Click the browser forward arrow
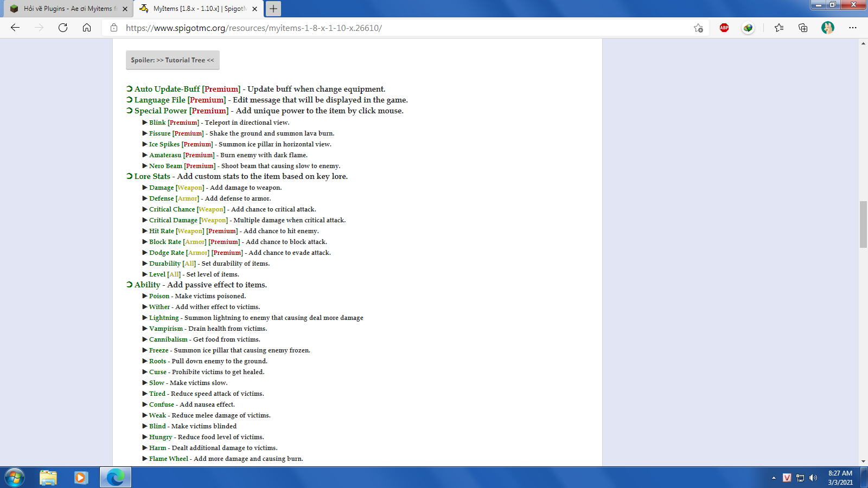This screenshot has height=488, width=868. 39,28
